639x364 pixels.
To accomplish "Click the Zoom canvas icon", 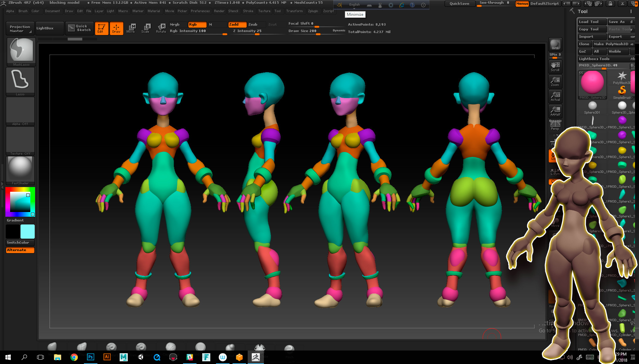I will [555, 81].
